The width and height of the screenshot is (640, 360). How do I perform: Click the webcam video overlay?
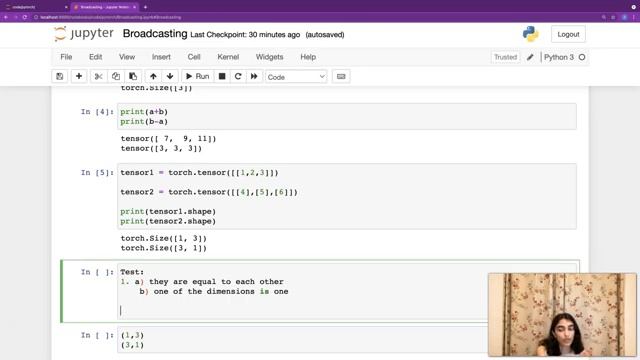[562, 315]
